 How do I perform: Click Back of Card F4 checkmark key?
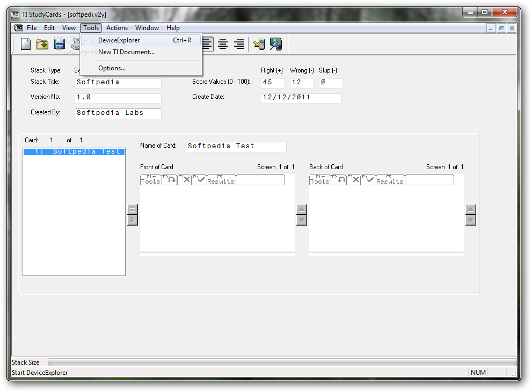tap(368, 179)
